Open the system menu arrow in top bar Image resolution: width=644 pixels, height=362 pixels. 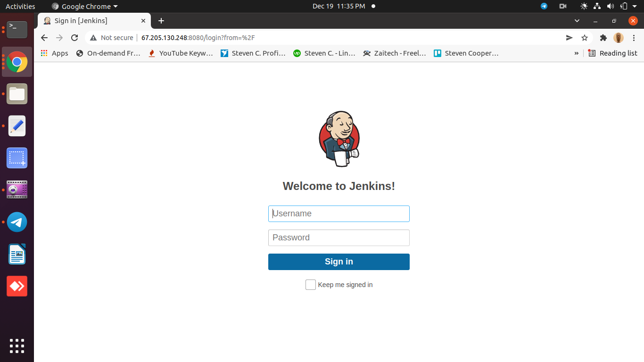[634, 6]
